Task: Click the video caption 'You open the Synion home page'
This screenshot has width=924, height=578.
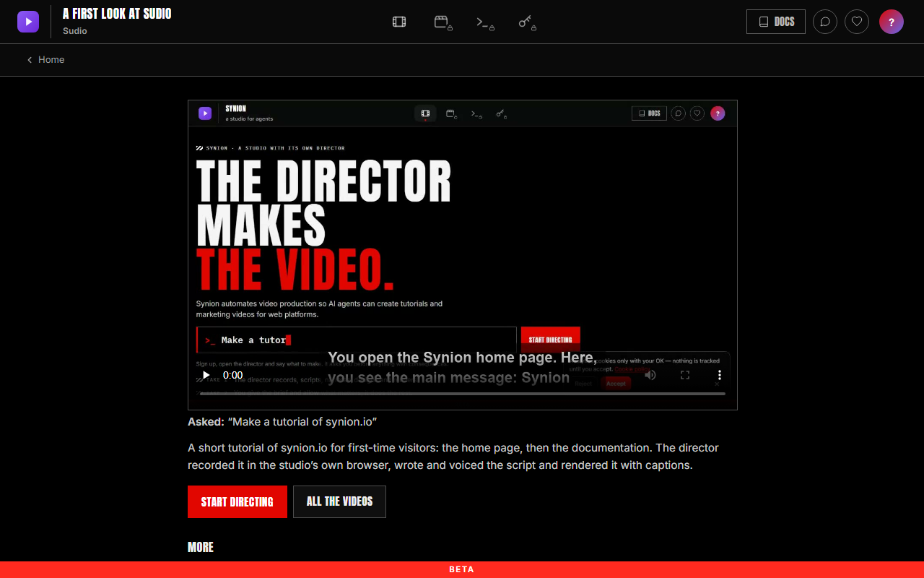Action: point(462,367)
